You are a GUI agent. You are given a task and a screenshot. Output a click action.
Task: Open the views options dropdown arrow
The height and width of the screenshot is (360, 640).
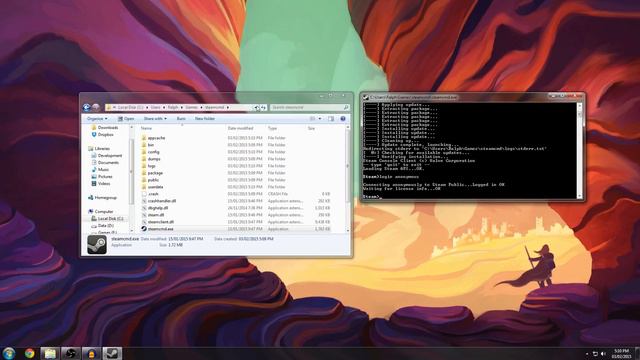click(x=320, y=119)
